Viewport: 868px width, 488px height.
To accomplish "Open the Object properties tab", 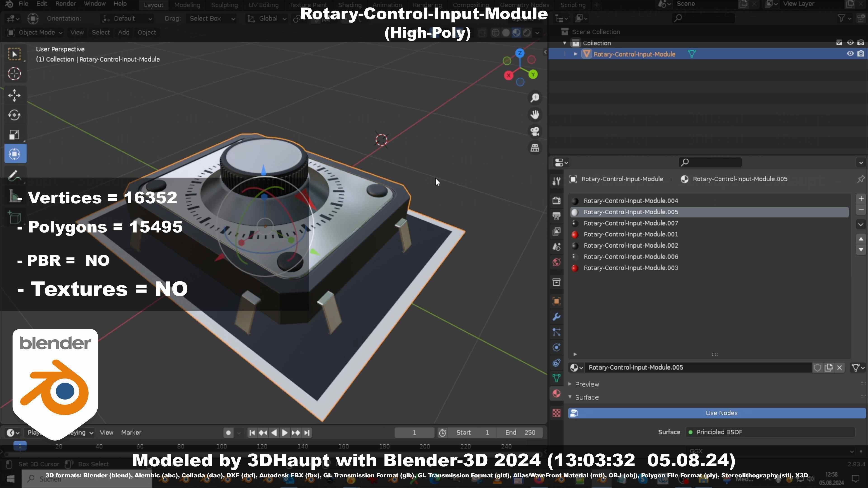I will (557, 301).
